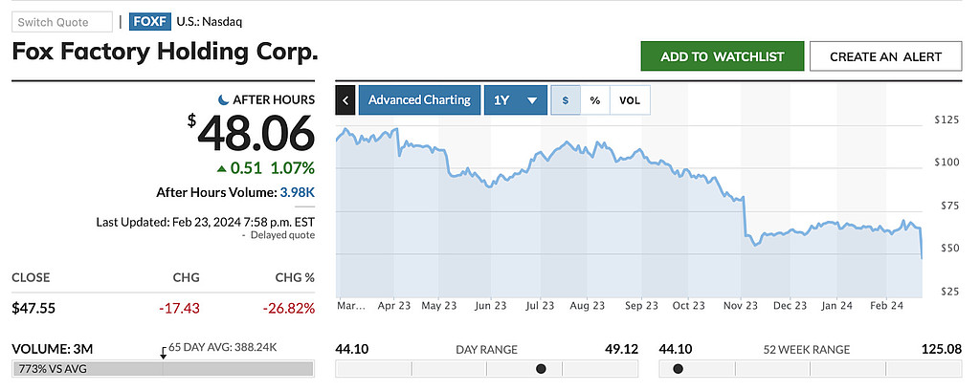The image size is (980, 391).
Task: Click the Fox Factory Holding Corp. heading
Action: [x=165, y=52]
